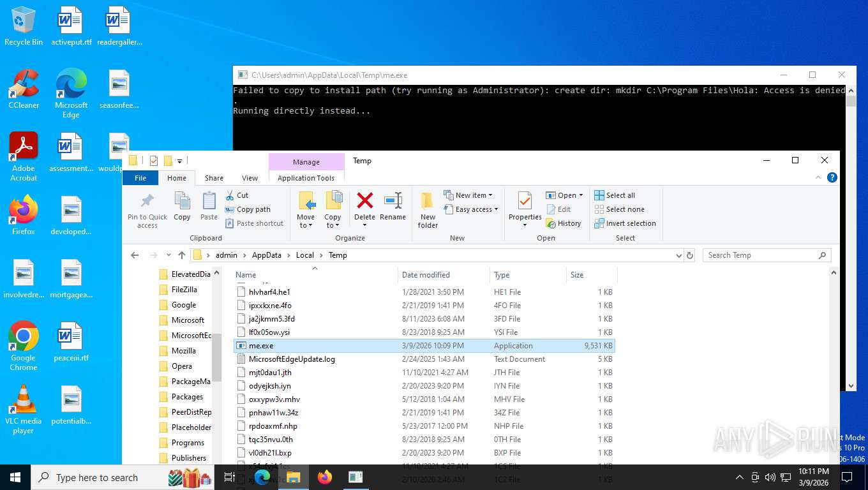Click the Manage contextual tab
This screenshot has width=868, height=490.
pos(306,162)
